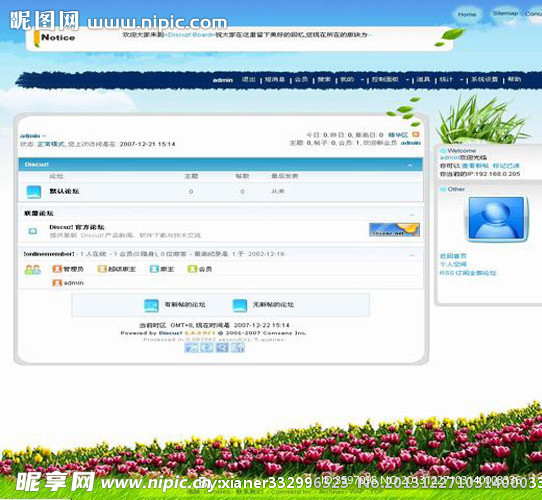Collapse the online members section
The height and width of the screenshot is (500, 542).
click(x=412, y=255)
